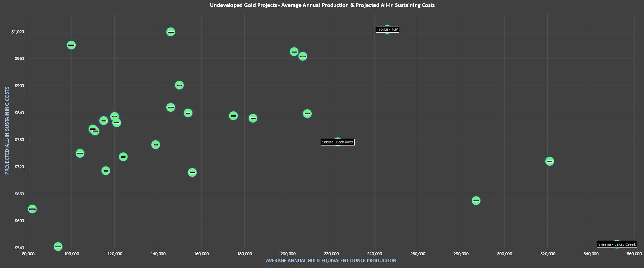Click the 200,000 x-axis tick label
644x268 pixels.
[x=288, y=254]
